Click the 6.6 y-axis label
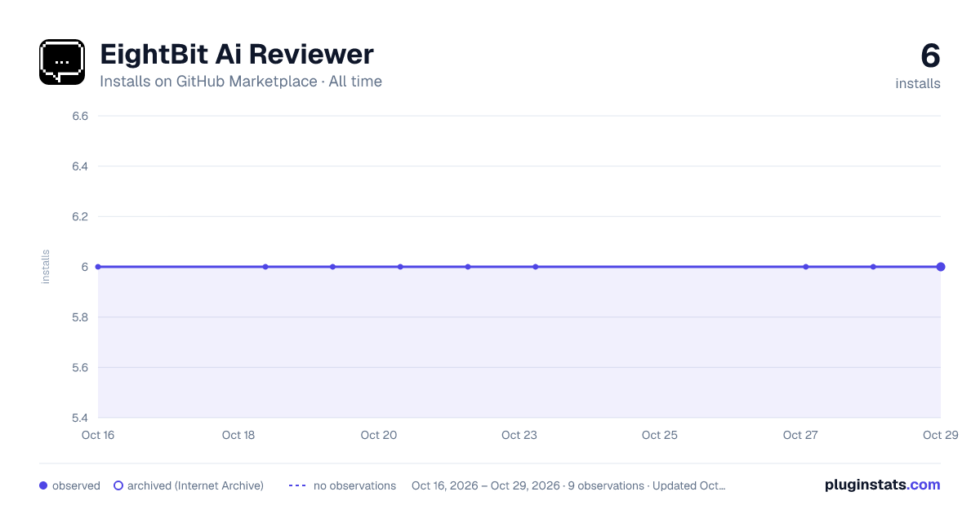This screenshot has height=514, width=980. click(80, 116)
